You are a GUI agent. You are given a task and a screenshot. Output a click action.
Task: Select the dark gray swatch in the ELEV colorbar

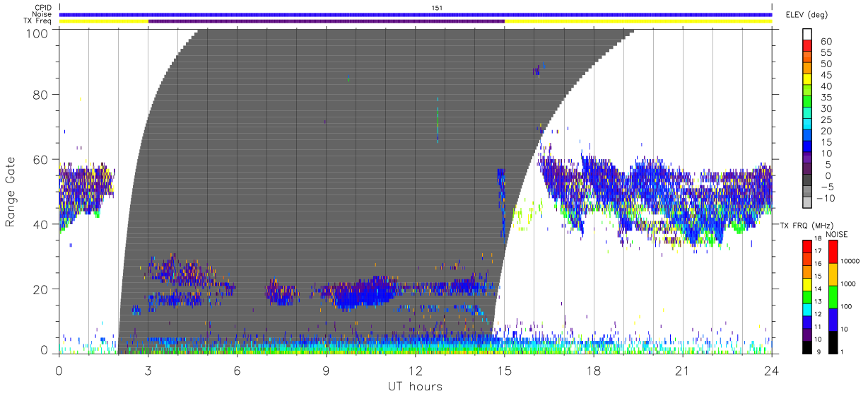pyautogui.click(x=807, y=178)
